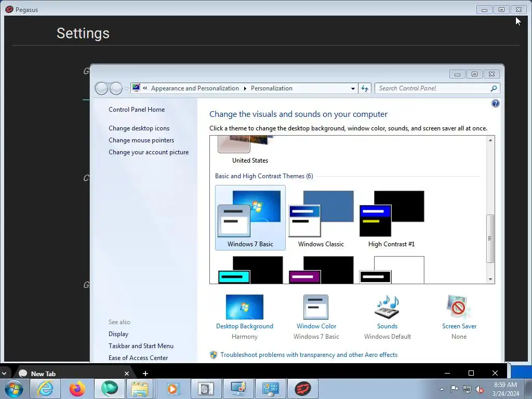Open the Sounds settings icon
Viewport: 532px width, 399px height.
tap(387, 307)
